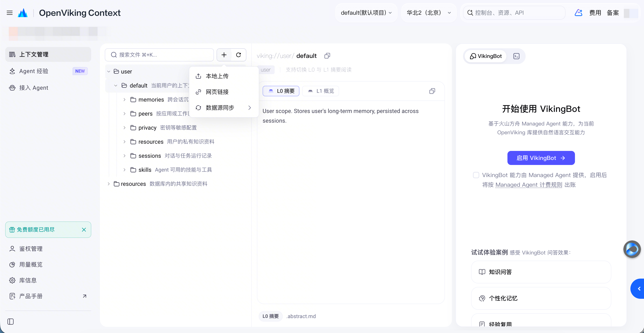Refresh the file tree
644x333 pixels.
coord(238,55)
